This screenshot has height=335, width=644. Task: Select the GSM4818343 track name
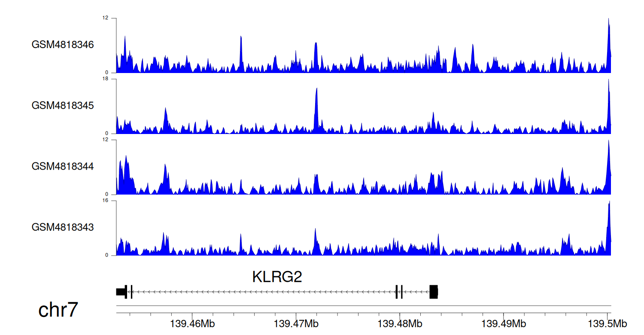[63, 227]
